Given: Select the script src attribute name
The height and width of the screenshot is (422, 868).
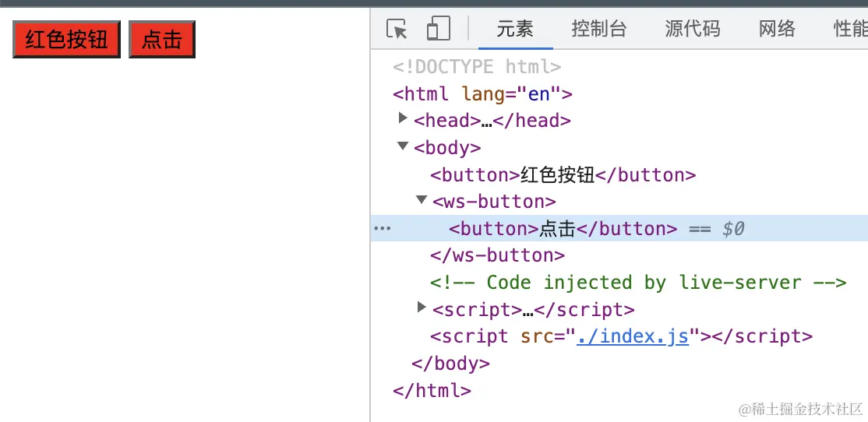Looking at the screenshot, I should pyautogui.click(x=537, y=336).
